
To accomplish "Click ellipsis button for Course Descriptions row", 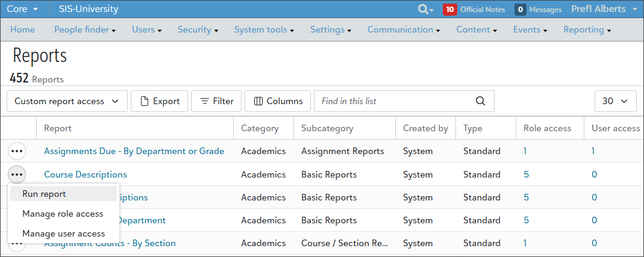I will [17, 175].
